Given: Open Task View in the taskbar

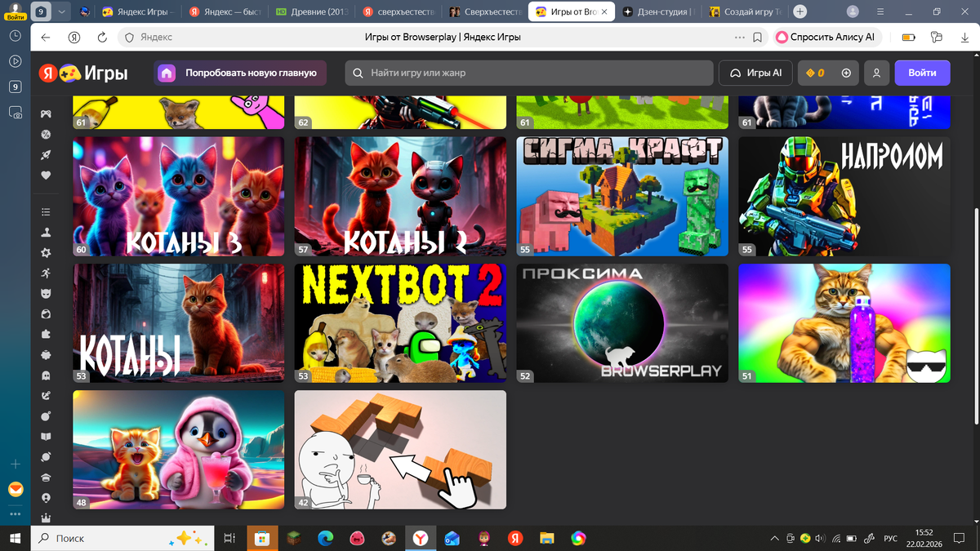Looking at the screenshot, I should click(x=230, y=538).
